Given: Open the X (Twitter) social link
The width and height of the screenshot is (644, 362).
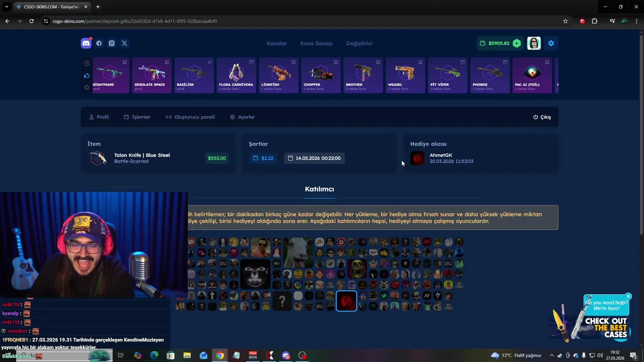Looking at the screenshot, I should (124, 43).
